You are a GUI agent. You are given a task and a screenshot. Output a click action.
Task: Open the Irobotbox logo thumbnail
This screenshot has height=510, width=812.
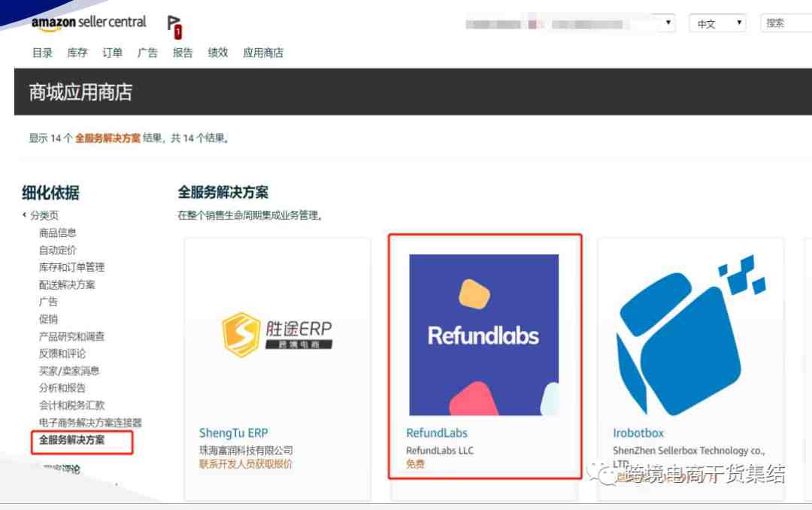click(691, 335)
